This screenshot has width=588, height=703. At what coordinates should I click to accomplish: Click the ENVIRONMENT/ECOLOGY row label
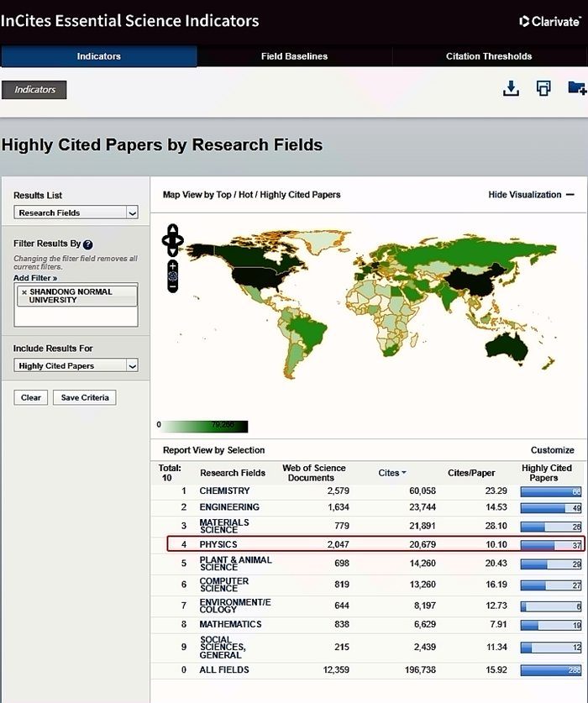(x=235, y=606)
